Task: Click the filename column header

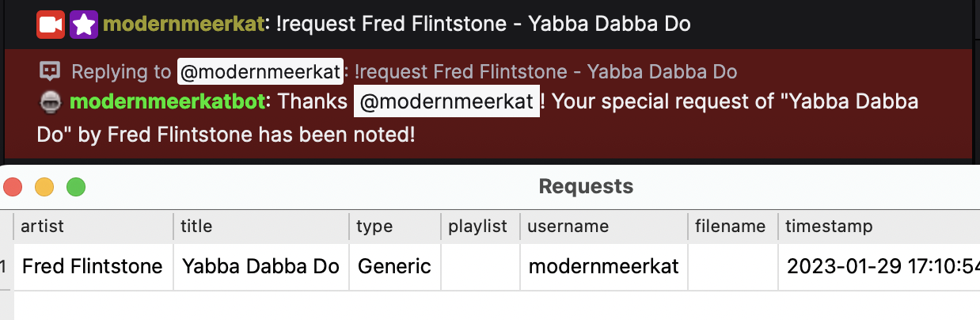Action: pos(730,227)
